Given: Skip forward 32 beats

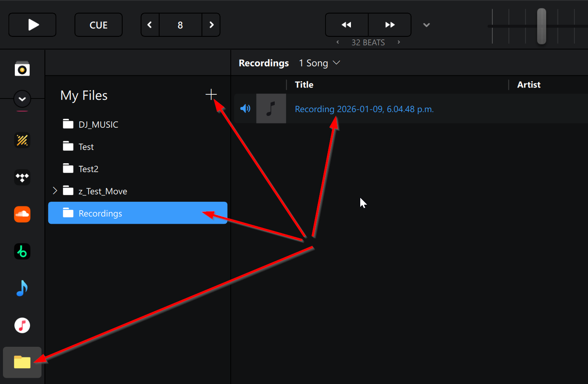Looking at the screenshot, I should click(389, 25).
